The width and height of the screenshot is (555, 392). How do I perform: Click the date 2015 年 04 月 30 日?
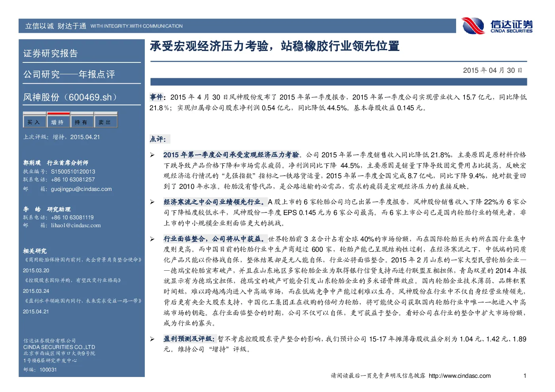493,70
